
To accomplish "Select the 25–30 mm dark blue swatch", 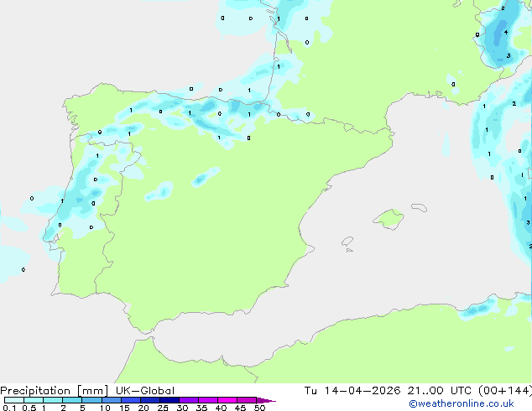I will [x=170, y=400].
